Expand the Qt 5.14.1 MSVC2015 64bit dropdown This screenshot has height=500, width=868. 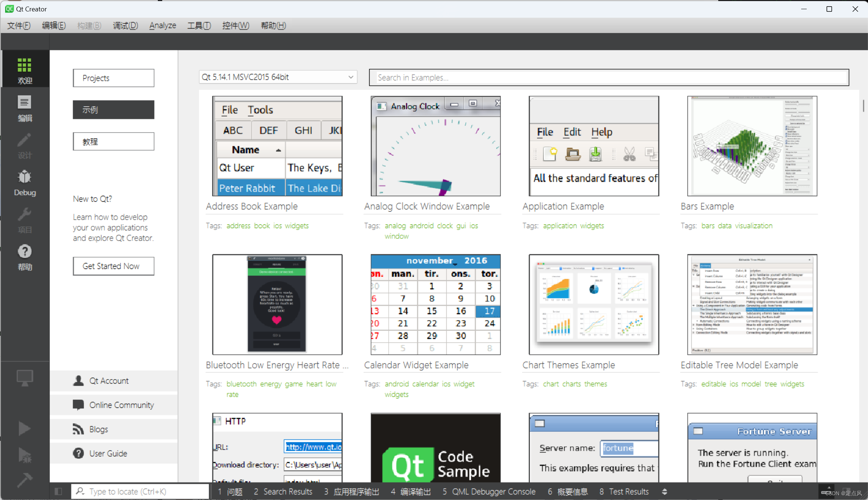click(278, 77)
